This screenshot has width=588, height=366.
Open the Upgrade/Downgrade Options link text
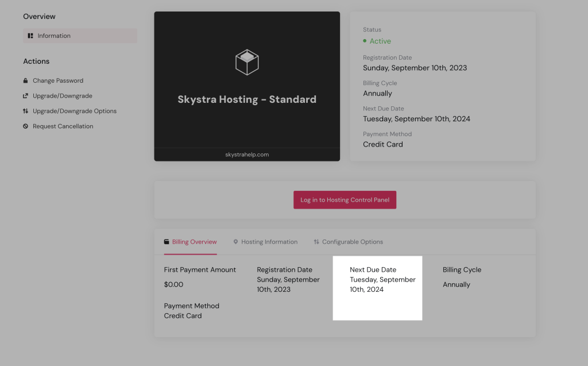[x=75, y=111]
